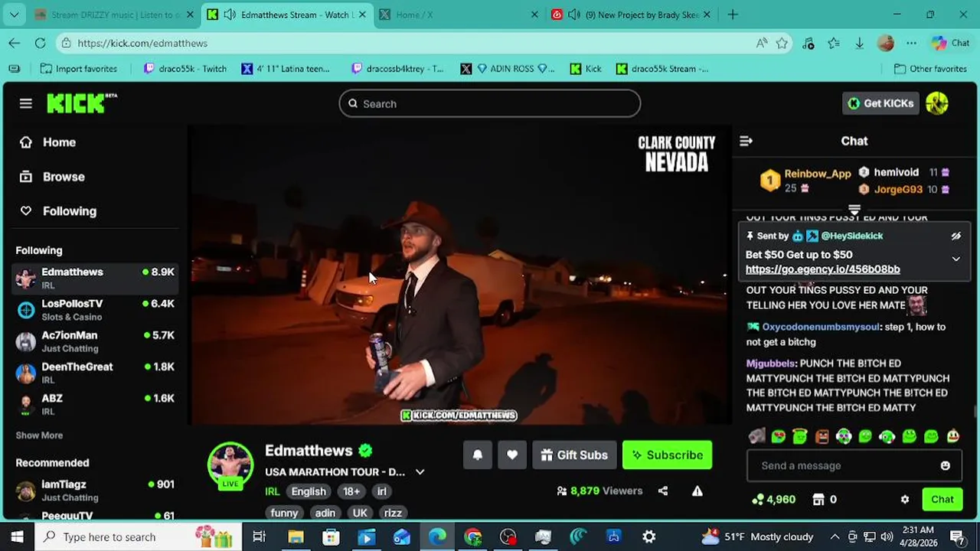Screen dimensions: 980x551
Task: Collapse the chat panel with arrow icon
Action: pos(746,141)
